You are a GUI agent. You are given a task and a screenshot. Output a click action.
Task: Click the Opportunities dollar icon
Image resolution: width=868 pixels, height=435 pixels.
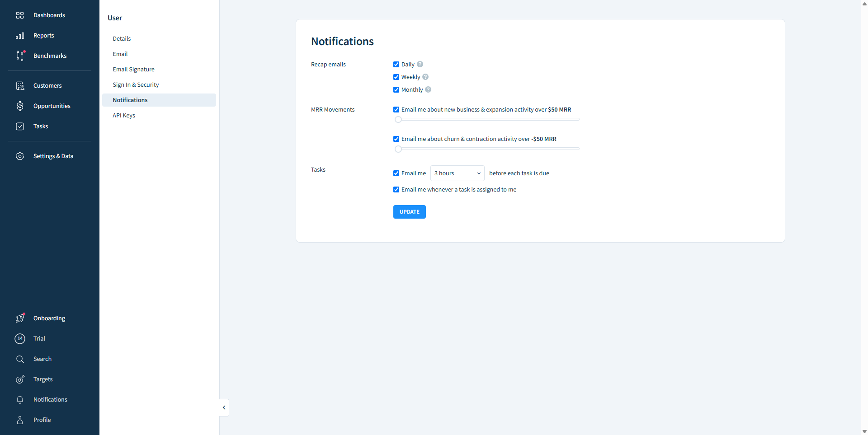point(20,106)
